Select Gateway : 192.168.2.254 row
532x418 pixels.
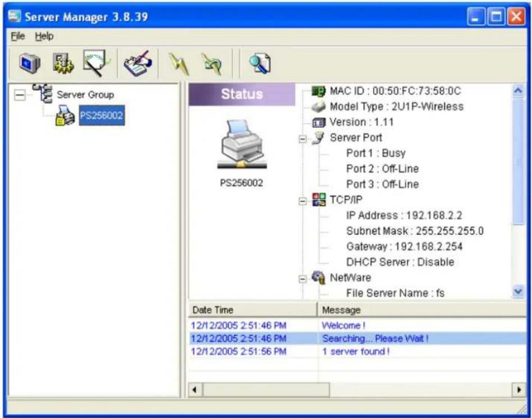(x=405, y=247)
